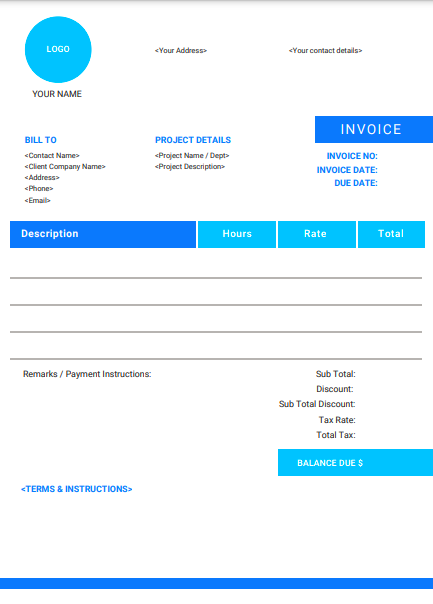Select the Description column header
This screenshot has width=433, height=604.
coord(103,234)
